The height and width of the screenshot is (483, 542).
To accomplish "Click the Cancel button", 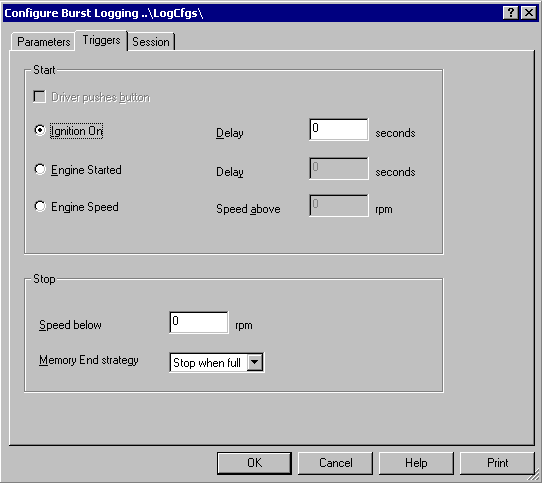I will pyautogui.click(x=335, y=463).
